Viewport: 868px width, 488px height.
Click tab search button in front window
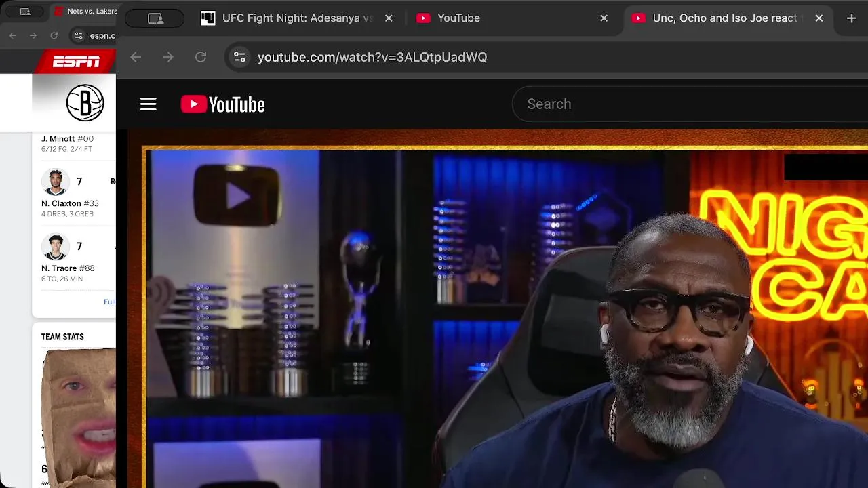(x=155, y=18)
